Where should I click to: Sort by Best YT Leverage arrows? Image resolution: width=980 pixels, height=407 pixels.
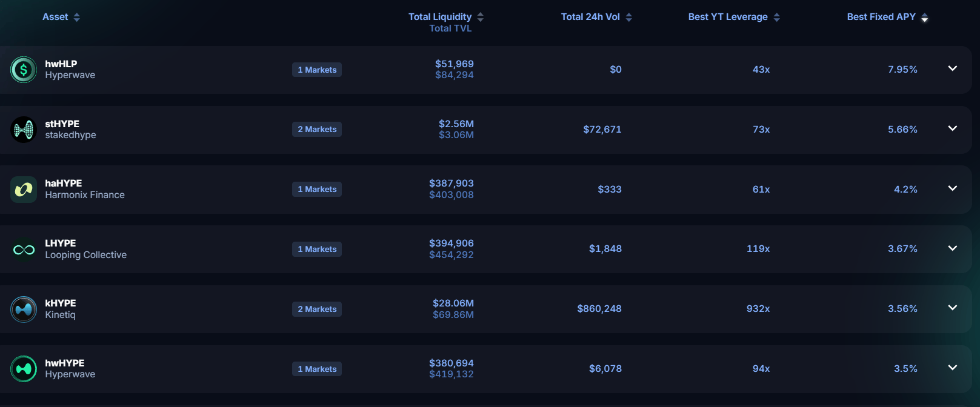tap(777, 18)
